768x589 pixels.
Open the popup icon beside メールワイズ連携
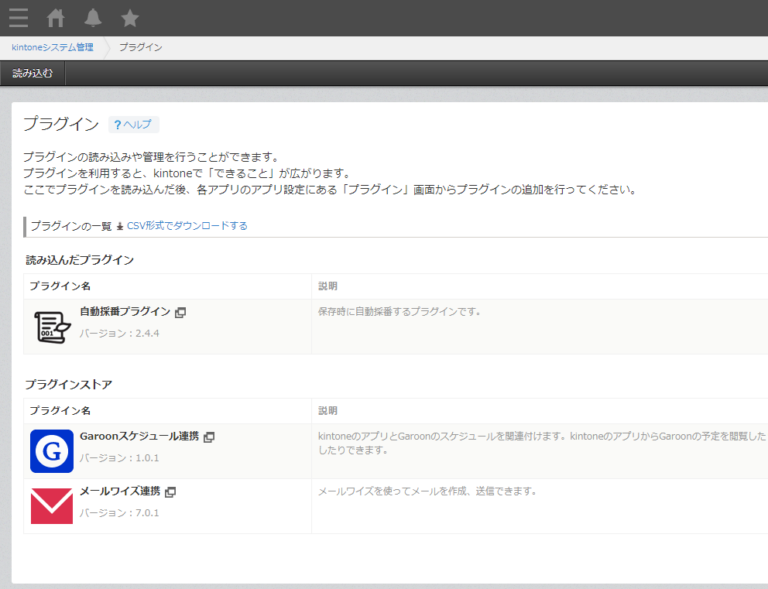point(171,492)
